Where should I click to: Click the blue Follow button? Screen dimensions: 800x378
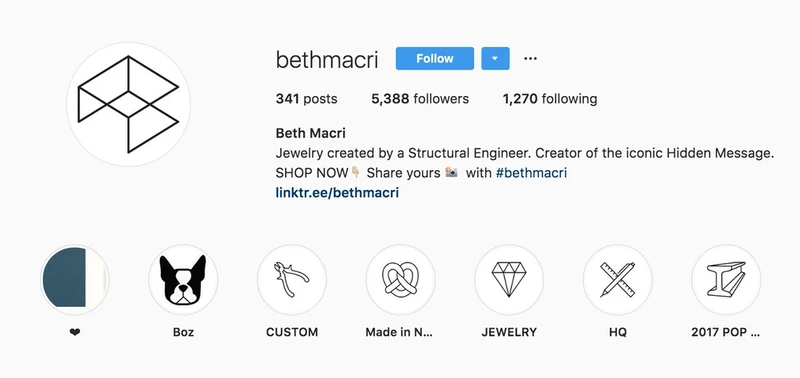[x=435, y=59]
